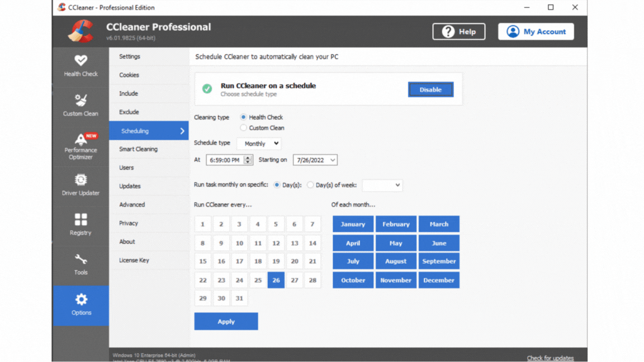Toggle day 31 in the day grid
Image resolution: width=644 pixels, height=362 pixels.
coord(239,298)
